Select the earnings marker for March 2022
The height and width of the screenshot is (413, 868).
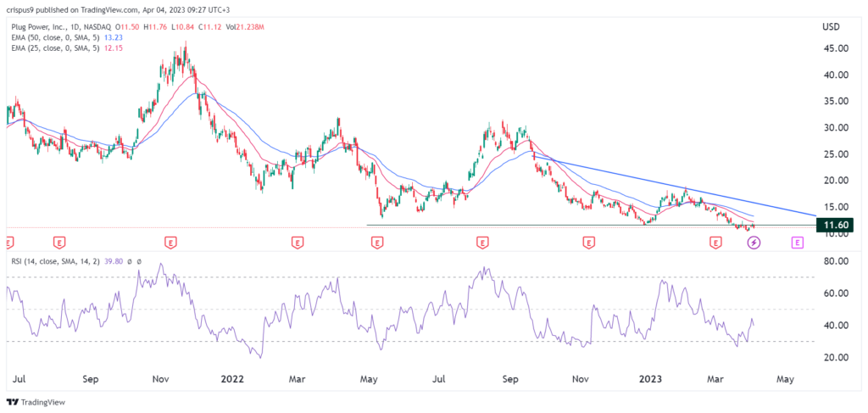point(298,243)
